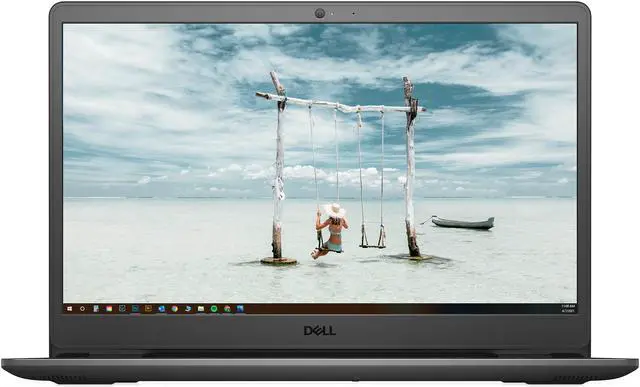Click the teal square taskbar icon
Image resolution: width=640 pixels, height=387 pixels.
tap(136, 309)
